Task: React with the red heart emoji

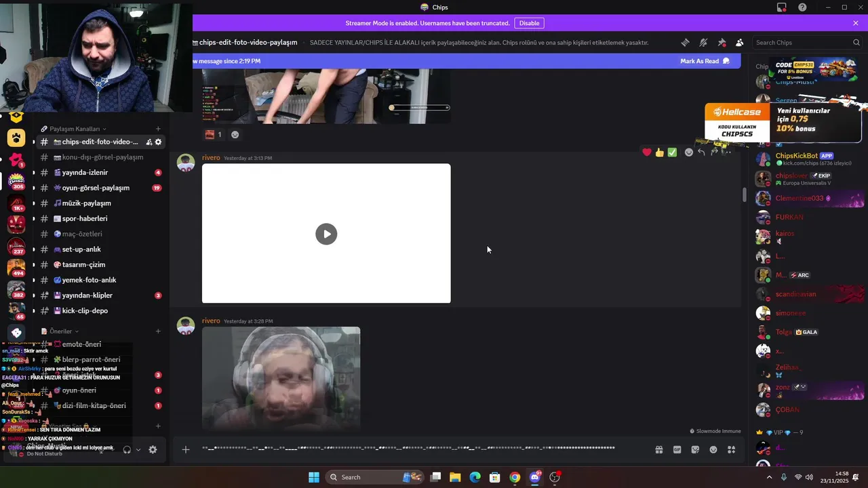Action: click(x=647, y=152)
